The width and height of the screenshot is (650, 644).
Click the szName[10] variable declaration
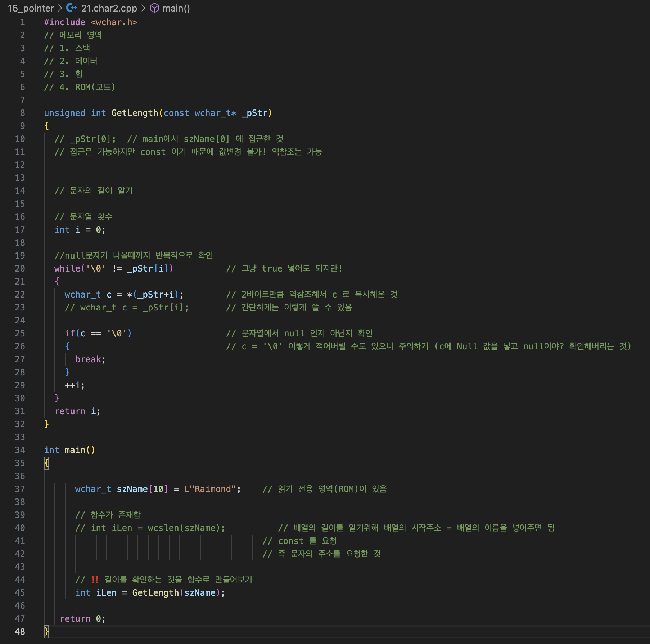(142, 489)
